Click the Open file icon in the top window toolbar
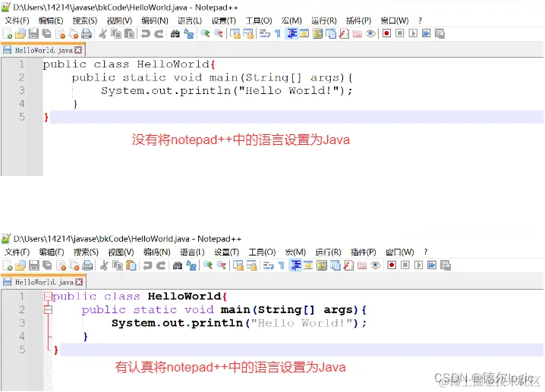The image size is (545, 392). pyautogui.click(x=20, y=33)
